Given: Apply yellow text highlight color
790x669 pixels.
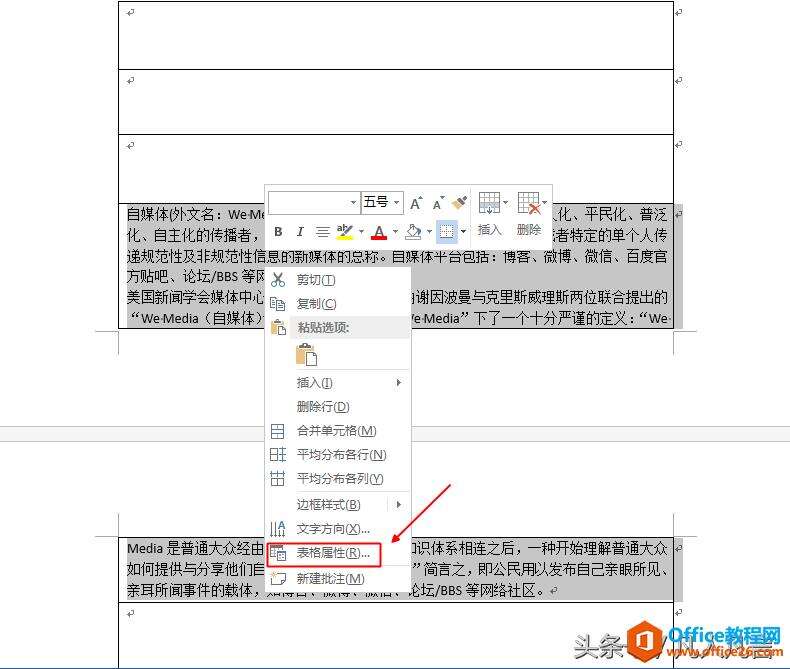Looking at the screenshot, I should (345, 232).
